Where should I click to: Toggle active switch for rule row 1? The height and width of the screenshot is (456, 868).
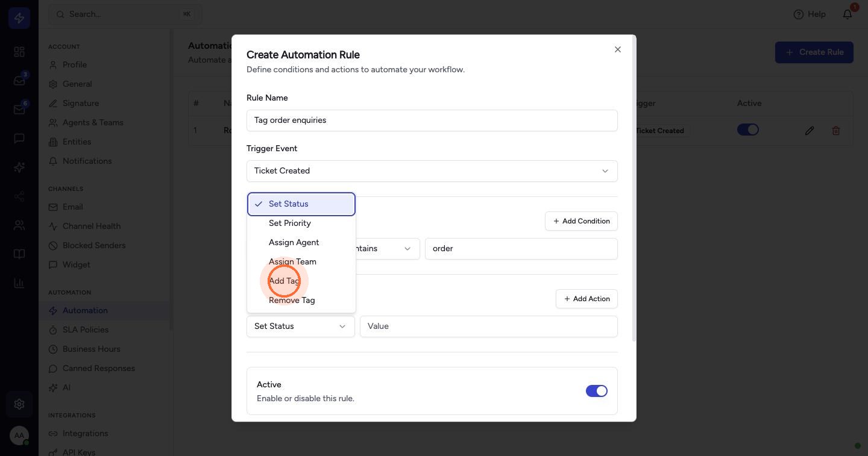[748, 130]
